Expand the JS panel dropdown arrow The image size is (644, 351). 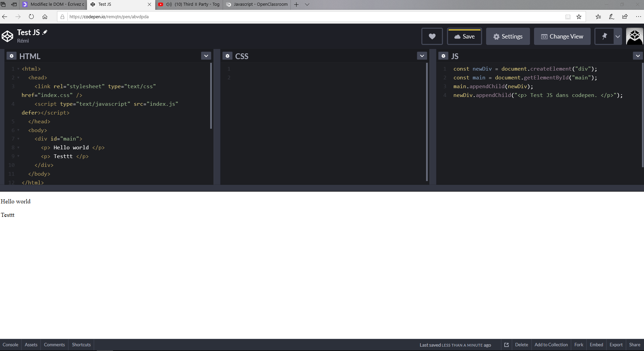tap(638, 56)
